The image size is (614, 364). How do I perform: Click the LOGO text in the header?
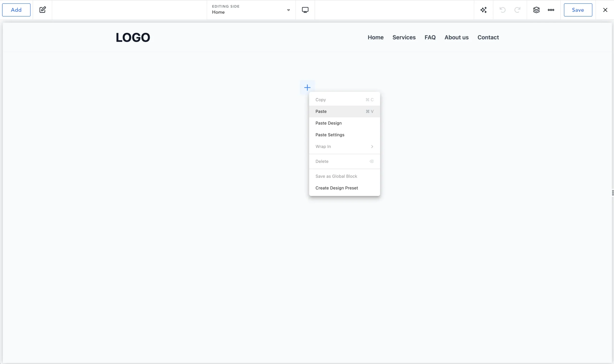pos(133,38)
